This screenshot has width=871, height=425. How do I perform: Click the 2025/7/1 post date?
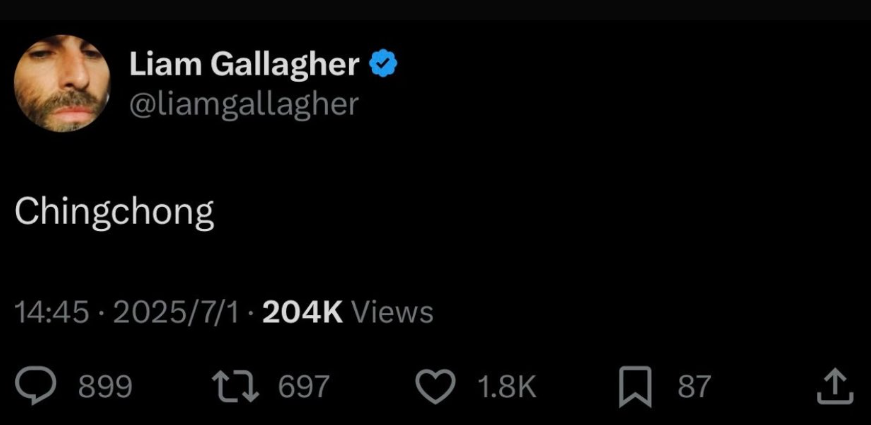click(176, 312)
